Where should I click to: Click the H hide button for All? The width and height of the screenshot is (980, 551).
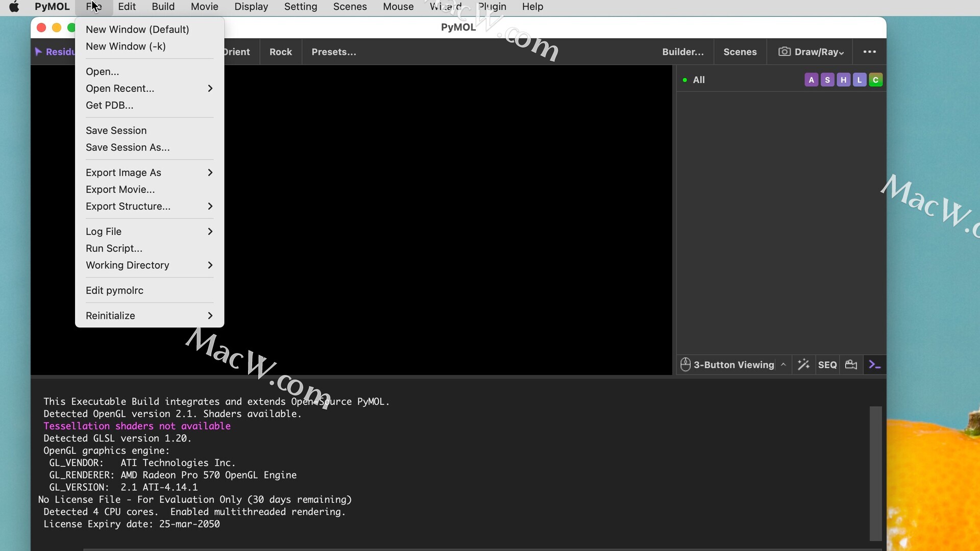click(x=844, y=80)
